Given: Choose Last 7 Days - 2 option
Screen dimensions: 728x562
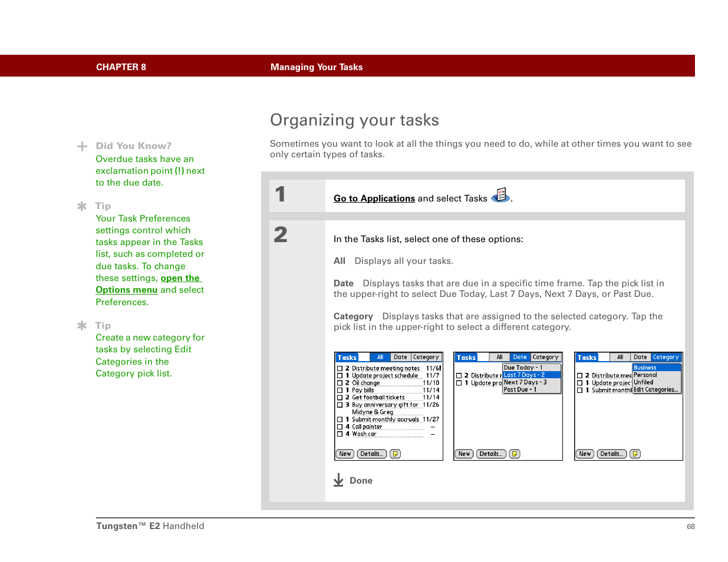Looking at the screenshot, I should click(x=532, y=375).
